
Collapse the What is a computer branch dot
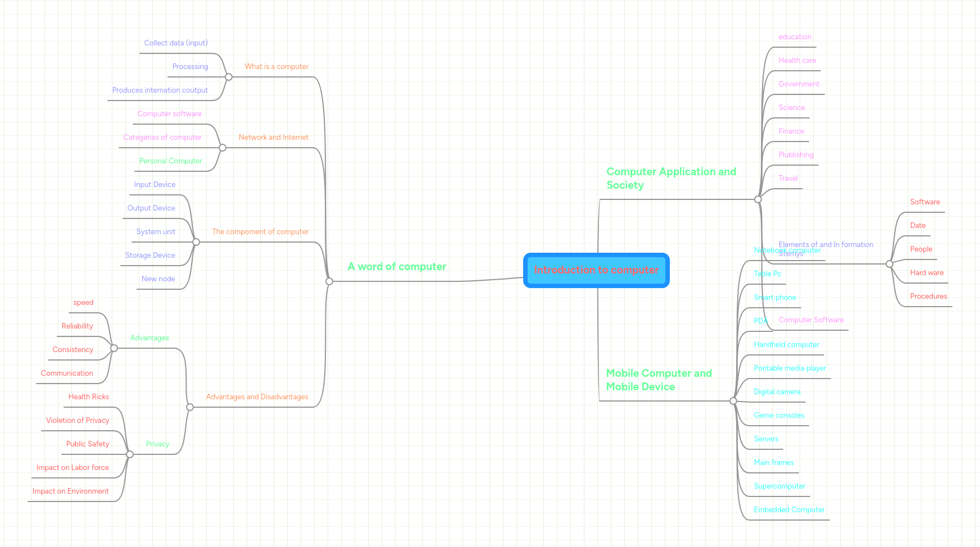228,76
